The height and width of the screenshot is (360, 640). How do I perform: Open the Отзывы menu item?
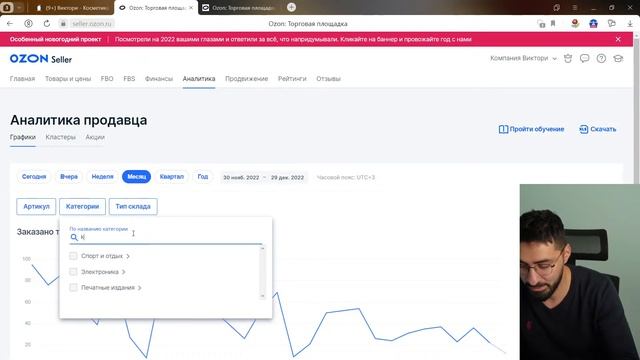click(328, 79)
